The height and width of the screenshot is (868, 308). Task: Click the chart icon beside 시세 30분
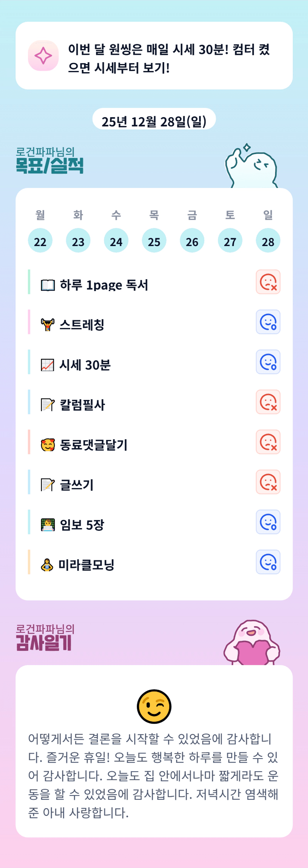coord(48,365)
